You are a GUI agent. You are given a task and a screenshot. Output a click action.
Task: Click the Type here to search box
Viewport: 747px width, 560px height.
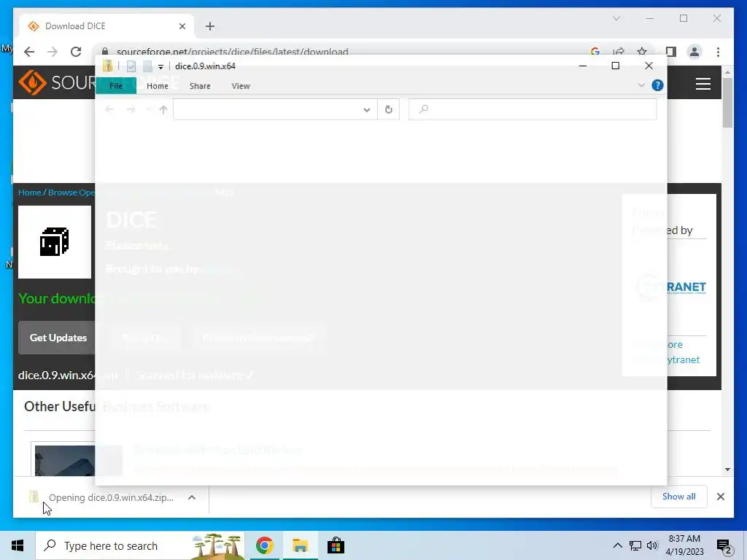click(140, 545)
